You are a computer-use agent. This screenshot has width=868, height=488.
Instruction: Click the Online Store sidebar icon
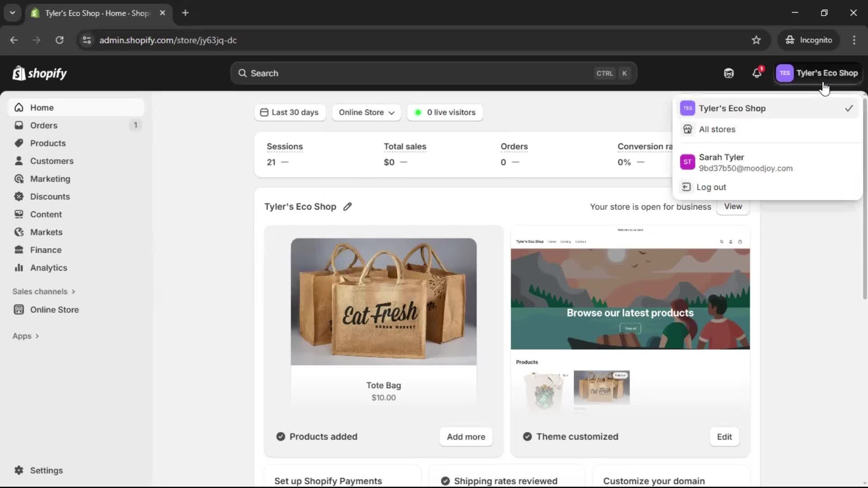pyautogui.click(x=19, y=310)
